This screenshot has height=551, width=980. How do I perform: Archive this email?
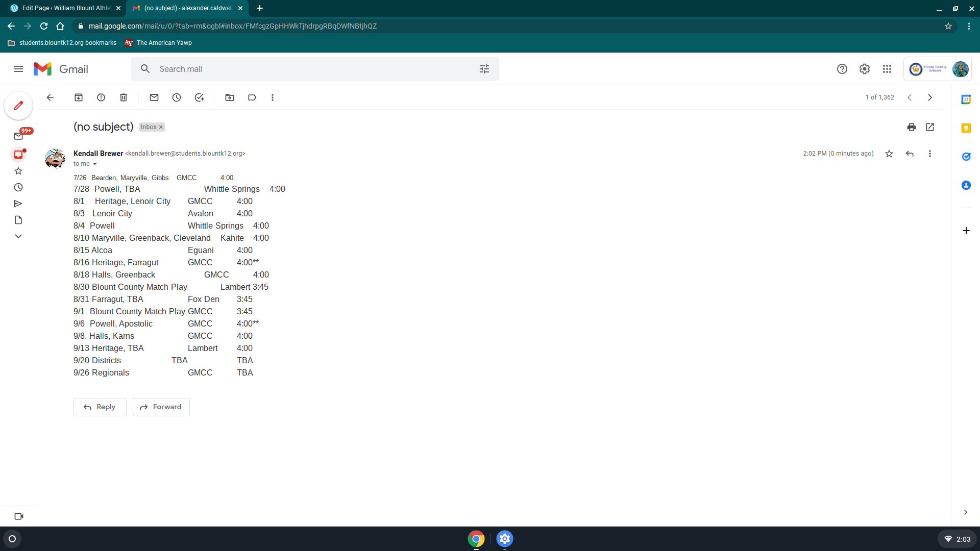pyautogui.click(x=79, y=97)
